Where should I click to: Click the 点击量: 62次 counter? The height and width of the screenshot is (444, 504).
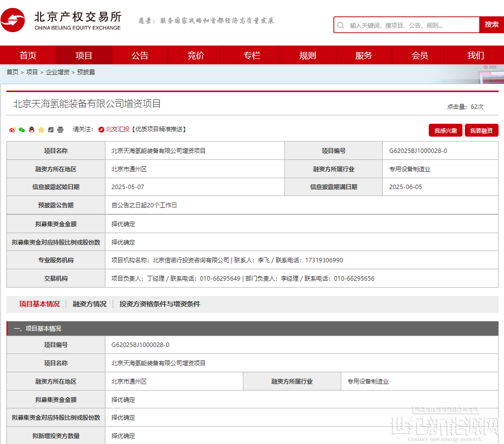point(465,107)
